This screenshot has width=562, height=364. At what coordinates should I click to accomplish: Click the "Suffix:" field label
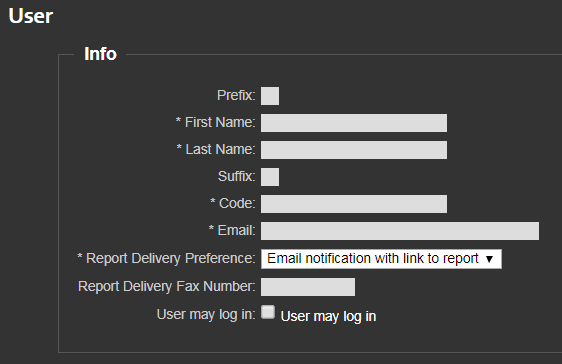[x=237, y=176]
